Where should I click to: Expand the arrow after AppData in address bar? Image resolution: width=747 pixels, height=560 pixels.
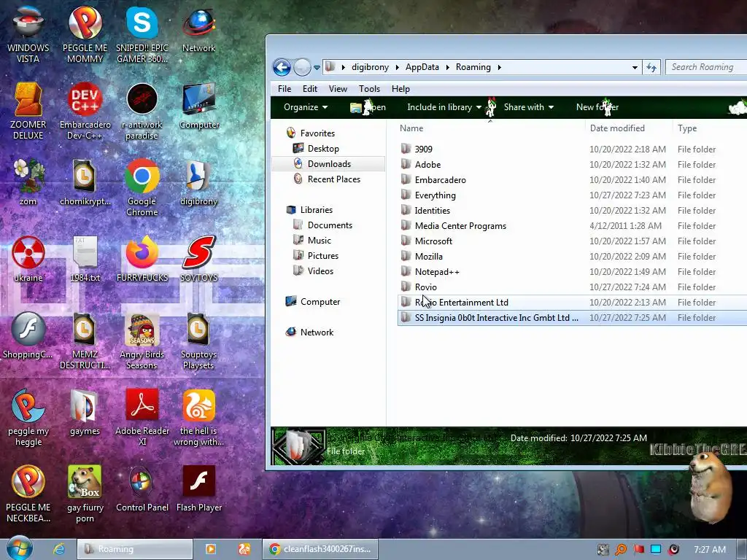447,67
